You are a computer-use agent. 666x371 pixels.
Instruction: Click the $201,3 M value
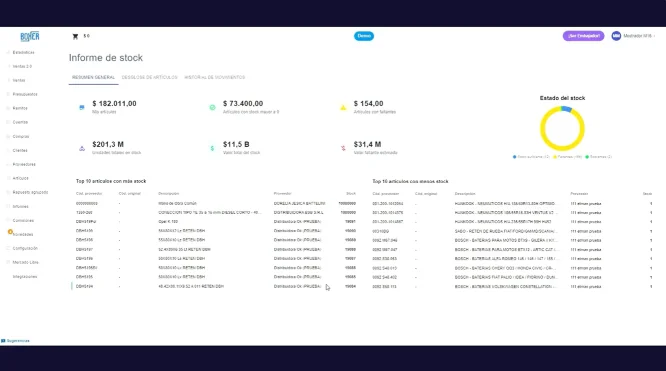(108, 144)
